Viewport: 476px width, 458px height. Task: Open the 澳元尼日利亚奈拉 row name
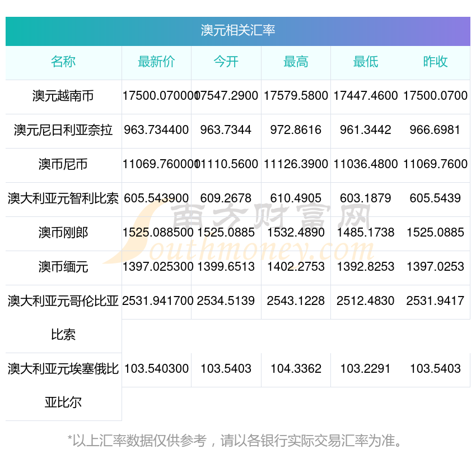pyautogui.click(x=63, y=130)
